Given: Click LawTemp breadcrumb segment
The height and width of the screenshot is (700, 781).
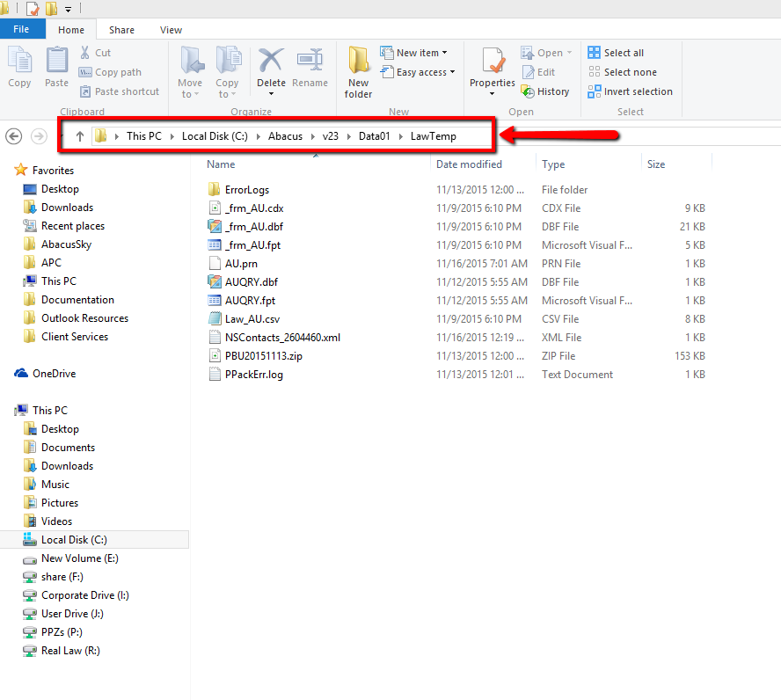Looking at the screenshot, I should pyautogui.click(x=434, y=136).
